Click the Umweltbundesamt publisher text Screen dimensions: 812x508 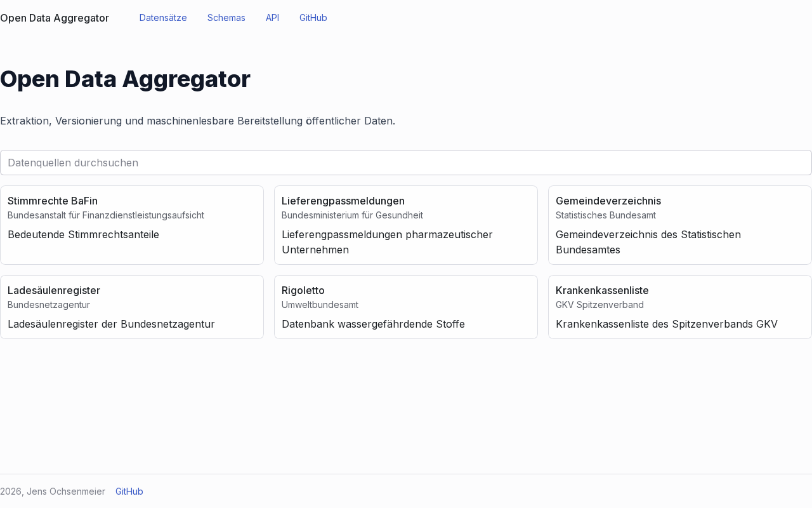pos(320,305)
